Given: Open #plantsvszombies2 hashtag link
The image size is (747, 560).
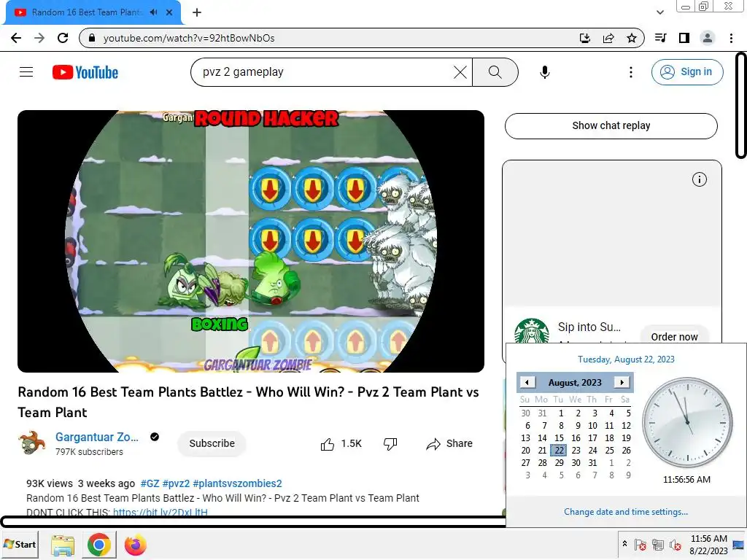Looking at the screenshot, I should pos(237,483).
